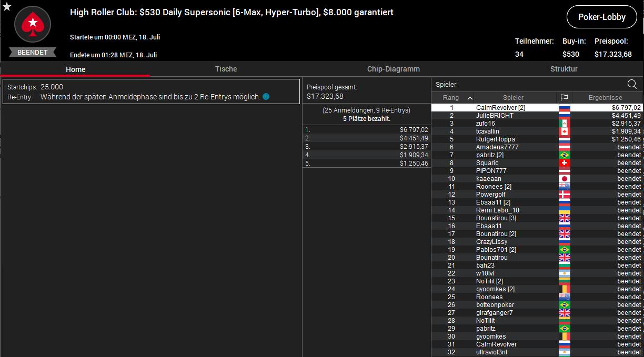Click the player search magnifier icon
The height and width of the screenshot is (357, 644).
click(632, 84)
